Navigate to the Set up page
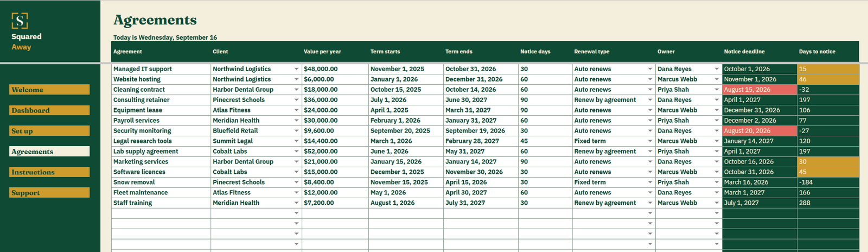The width and height of the screenshot is (868, 252). click(49, 131)
